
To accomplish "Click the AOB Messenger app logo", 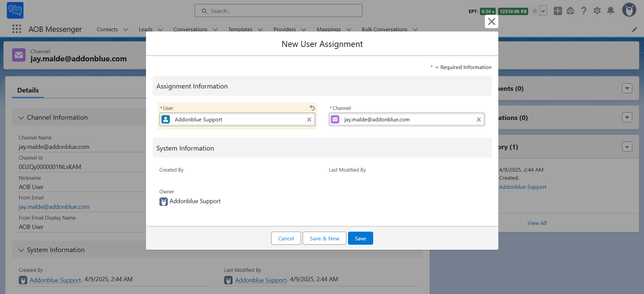I will coord(15,10).
